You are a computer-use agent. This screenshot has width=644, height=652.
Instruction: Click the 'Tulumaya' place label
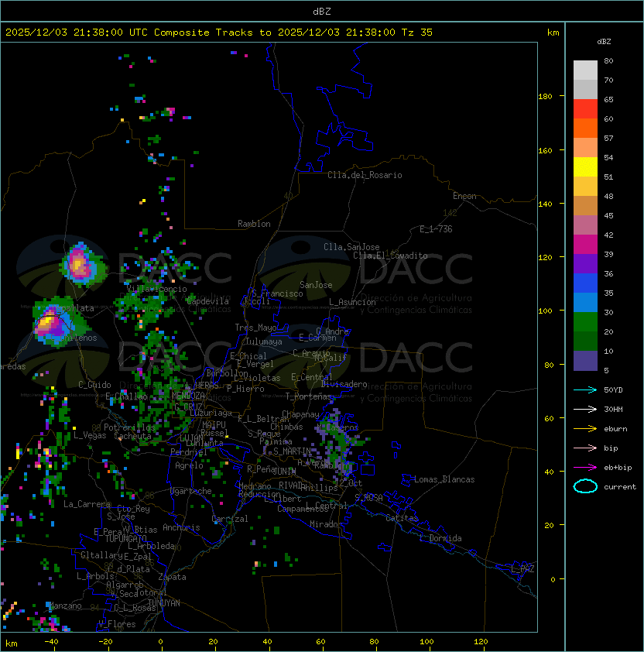[264, 341]
